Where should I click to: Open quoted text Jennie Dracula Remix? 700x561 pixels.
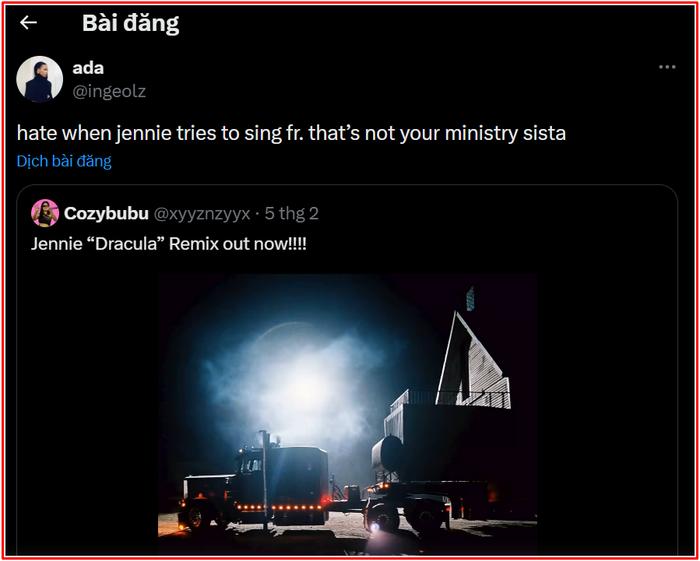[x=169, y=244]
